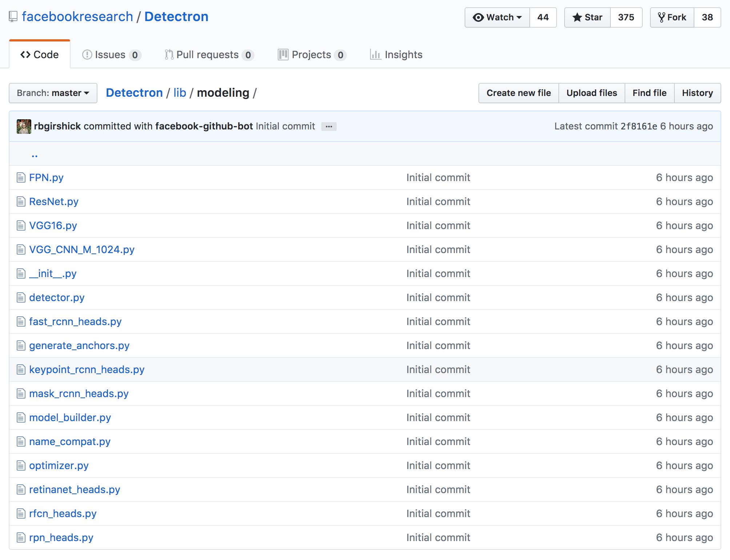730x560 pixels.
Task: Open the Watch notifications dropdown
Action: point(497,17)
